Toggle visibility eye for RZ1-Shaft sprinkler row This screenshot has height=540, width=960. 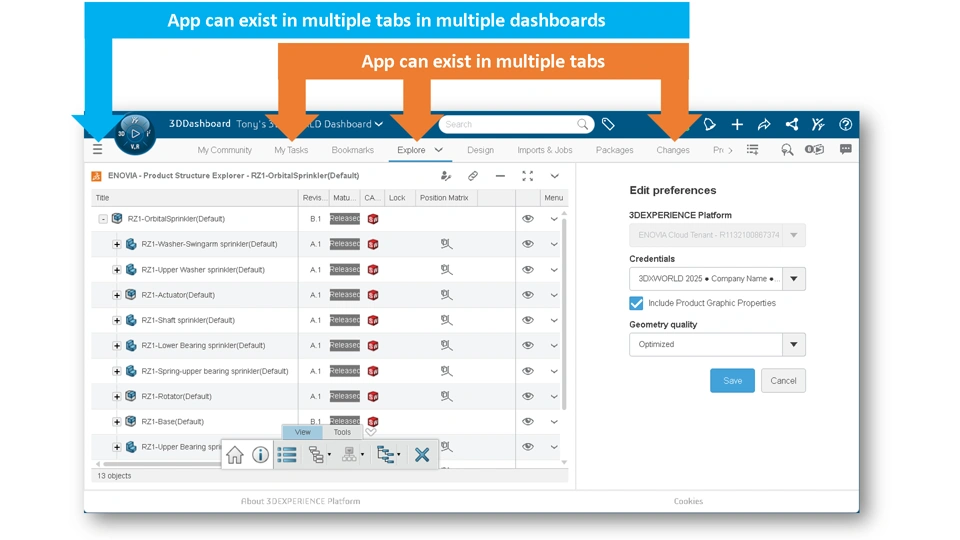tap(528, 320)
